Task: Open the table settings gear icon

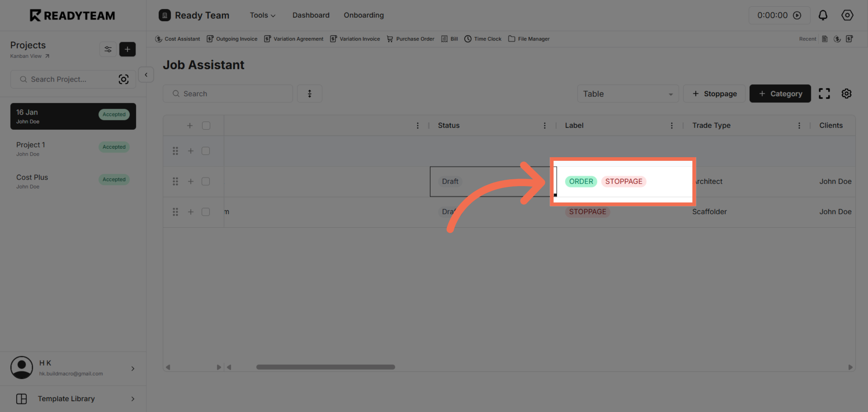Action: pyautogui.click(x=846, y=94)
